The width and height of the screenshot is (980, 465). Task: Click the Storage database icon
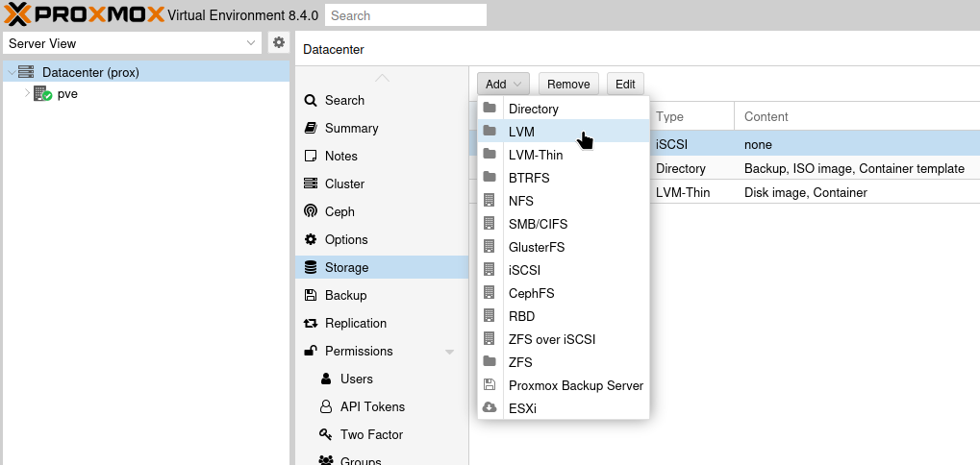[x=310, y=267]
